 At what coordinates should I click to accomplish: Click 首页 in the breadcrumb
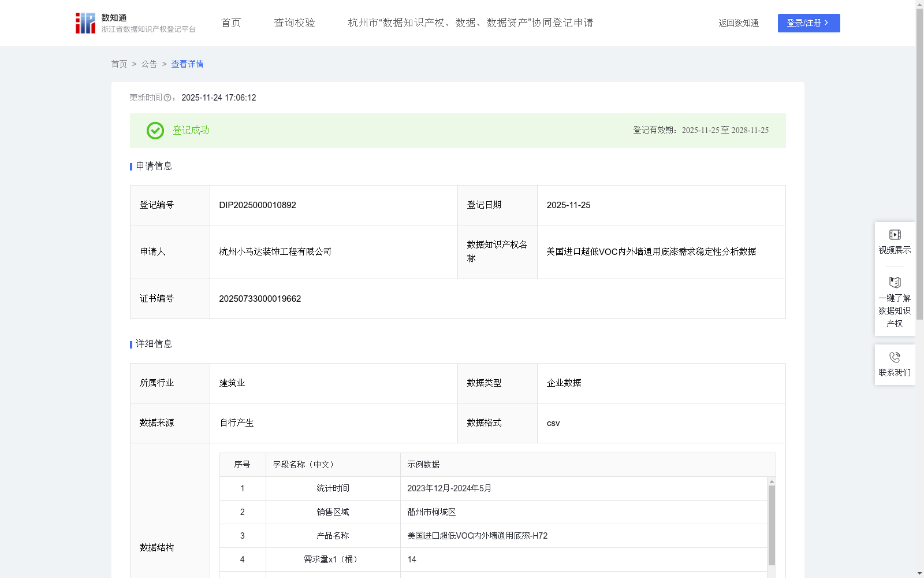pos(119,64)
